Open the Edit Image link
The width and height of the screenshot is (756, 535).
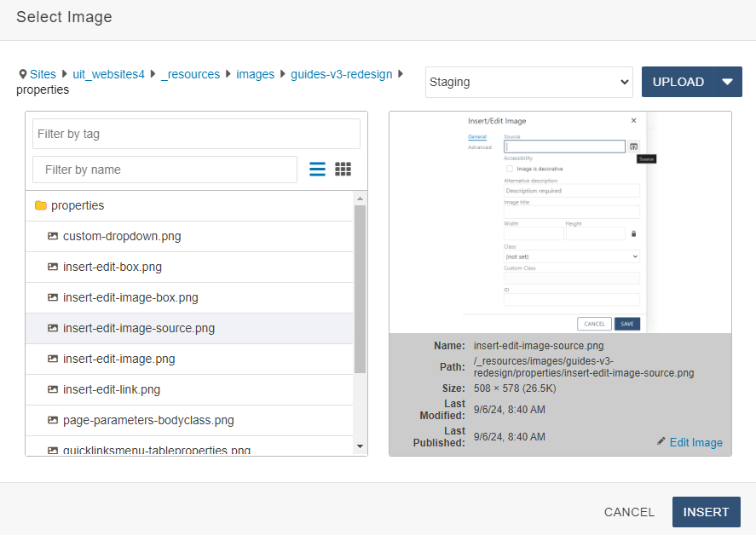695,442
